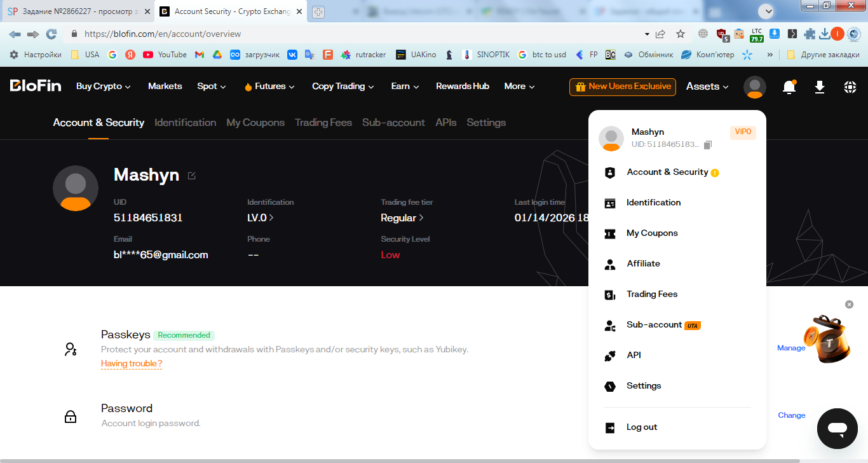Open the Настройки bookmark

click(x=36, y=55)
